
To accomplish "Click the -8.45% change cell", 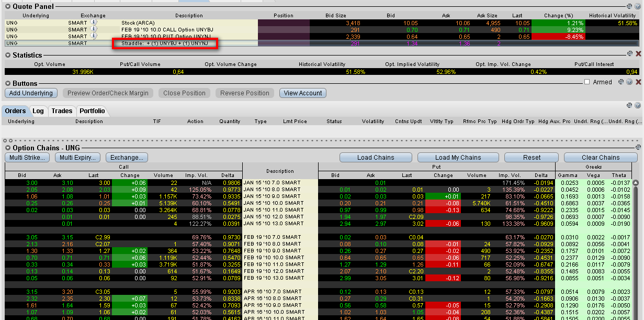I will 559,37.
